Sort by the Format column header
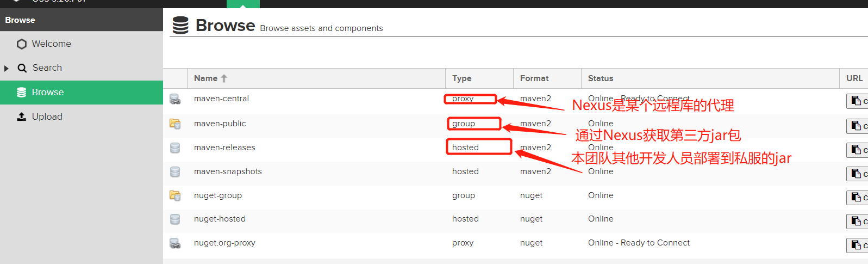The height and width of the screenshot is (264, 868). 547,78
